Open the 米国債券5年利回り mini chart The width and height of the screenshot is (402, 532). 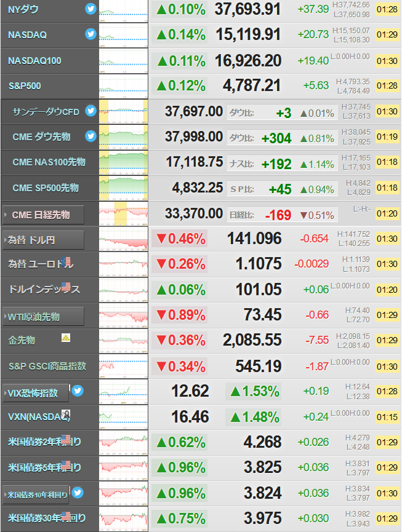(124, 468)
